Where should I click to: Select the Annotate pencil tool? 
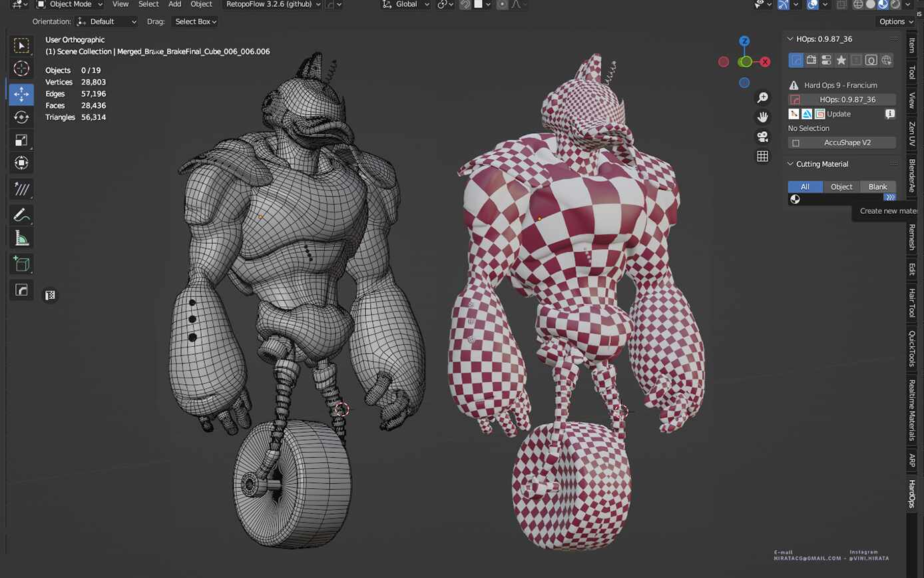click(x=21, y=215)
